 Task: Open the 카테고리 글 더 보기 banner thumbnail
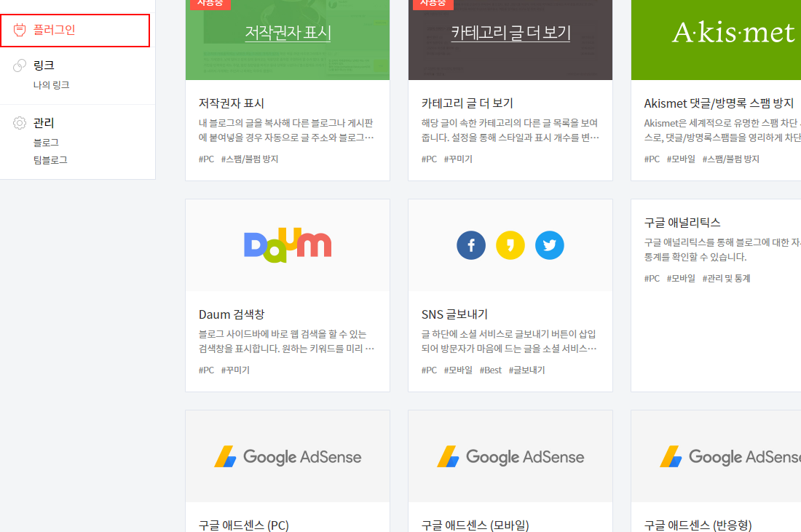click(x=510, y=40)
